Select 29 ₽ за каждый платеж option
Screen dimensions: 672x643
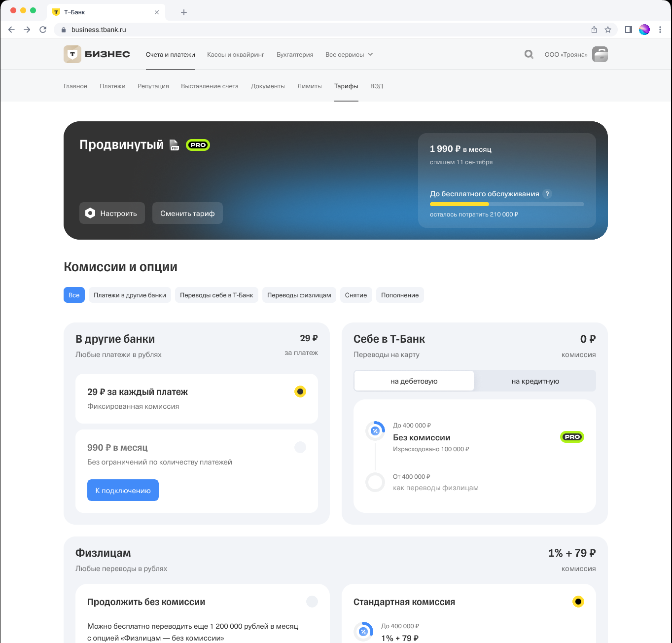(300, 392)
